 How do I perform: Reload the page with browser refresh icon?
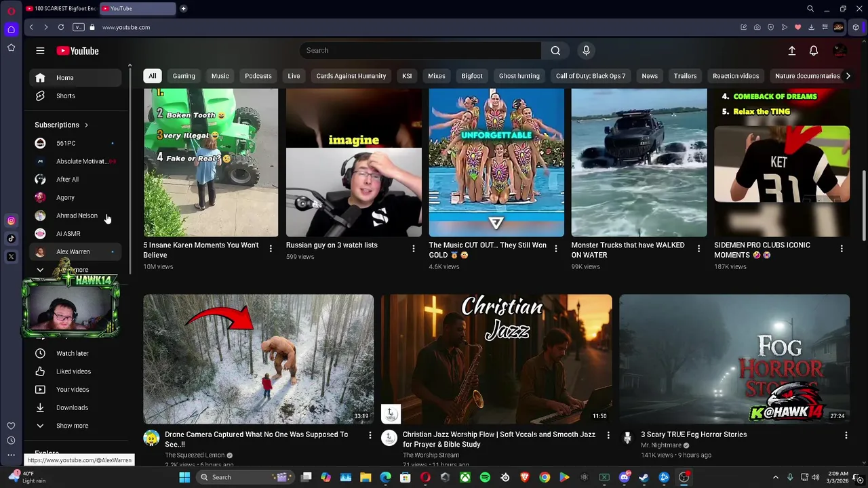pos(61,27)
